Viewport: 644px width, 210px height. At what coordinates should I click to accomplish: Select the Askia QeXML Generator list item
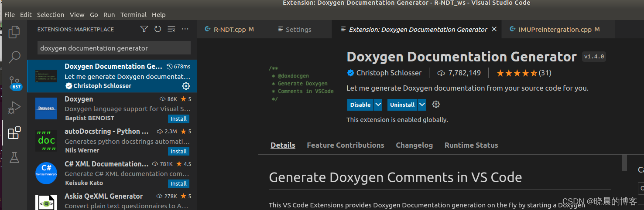point(112,201)
